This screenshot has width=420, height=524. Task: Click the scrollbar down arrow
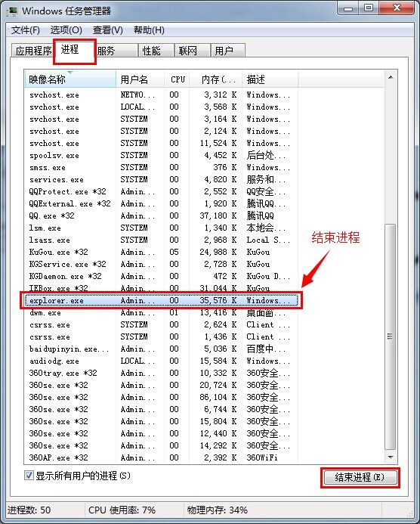(391, 457)
